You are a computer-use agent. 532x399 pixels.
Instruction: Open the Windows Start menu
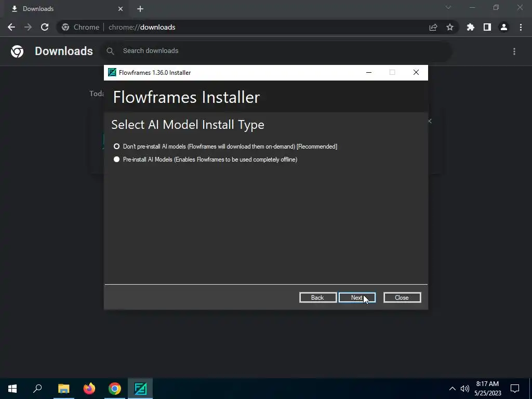12,389
